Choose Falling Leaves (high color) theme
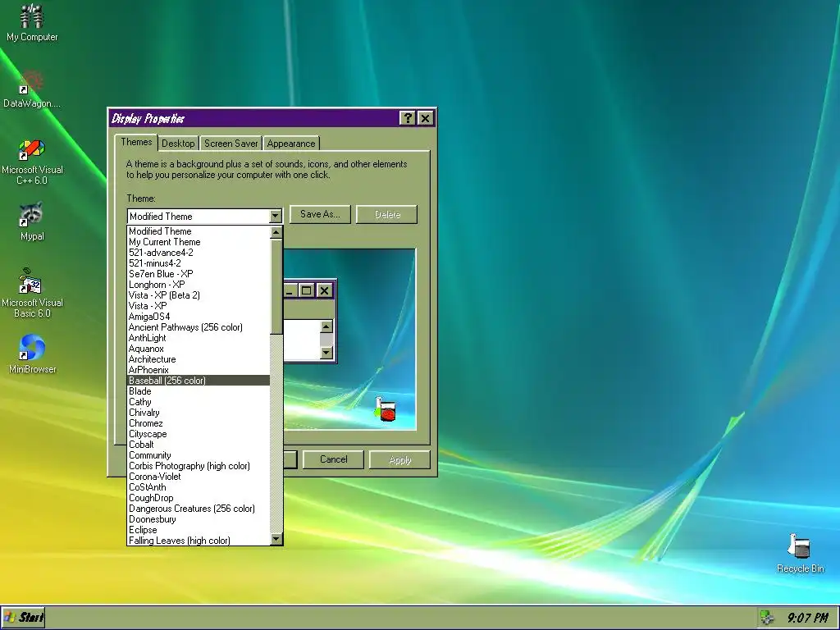Viewport: 840px width, 630px height. [x=199, y=541]
